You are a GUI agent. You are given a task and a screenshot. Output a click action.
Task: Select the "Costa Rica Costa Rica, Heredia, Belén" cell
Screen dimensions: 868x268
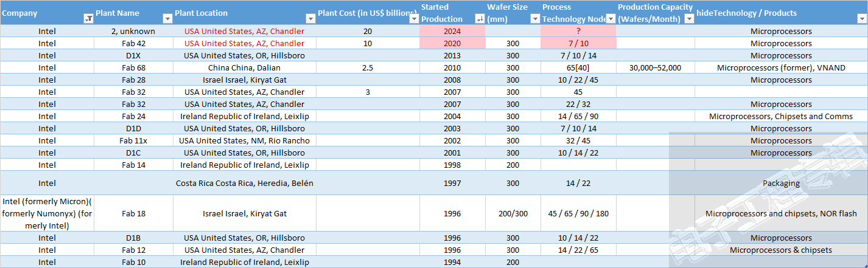[245, 183]
